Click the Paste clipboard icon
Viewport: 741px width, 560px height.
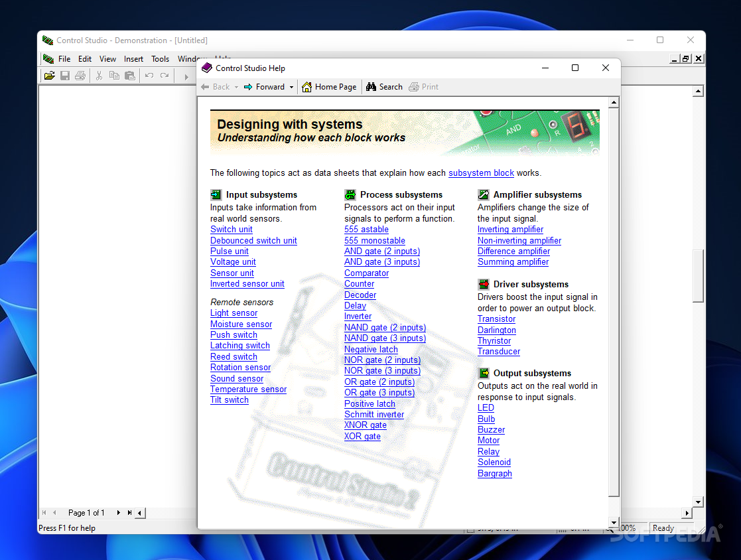(130, 76)
